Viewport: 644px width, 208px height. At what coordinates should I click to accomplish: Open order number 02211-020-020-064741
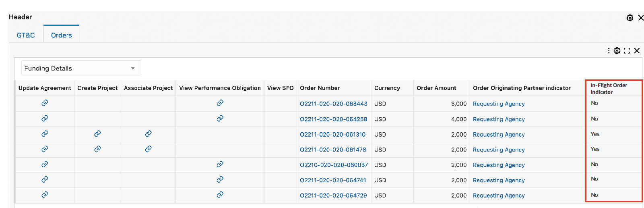pyautogui.click(x=333, y=180)
